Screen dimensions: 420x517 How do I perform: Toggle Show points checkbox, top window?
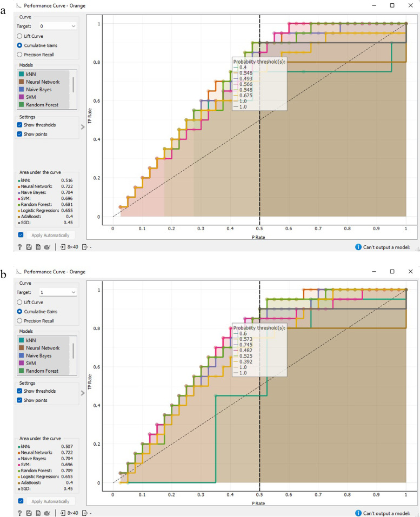pyautogui.click(x=19, y=134)
